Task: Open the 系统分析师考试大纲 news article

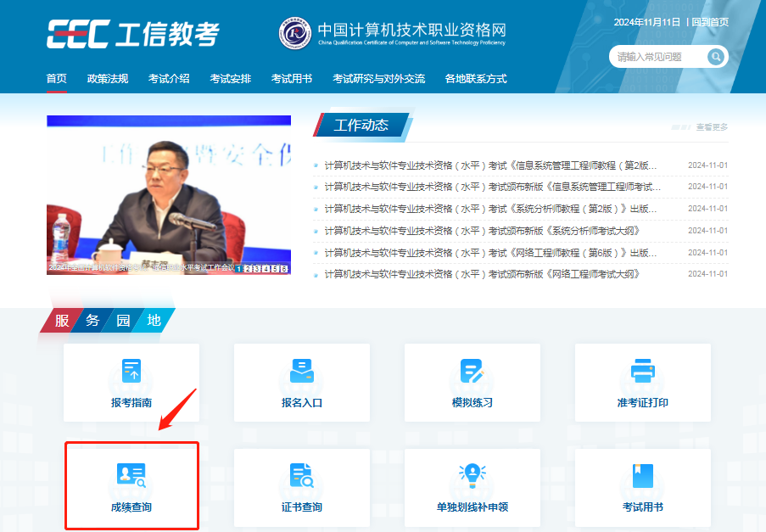Action: [481, 231]
